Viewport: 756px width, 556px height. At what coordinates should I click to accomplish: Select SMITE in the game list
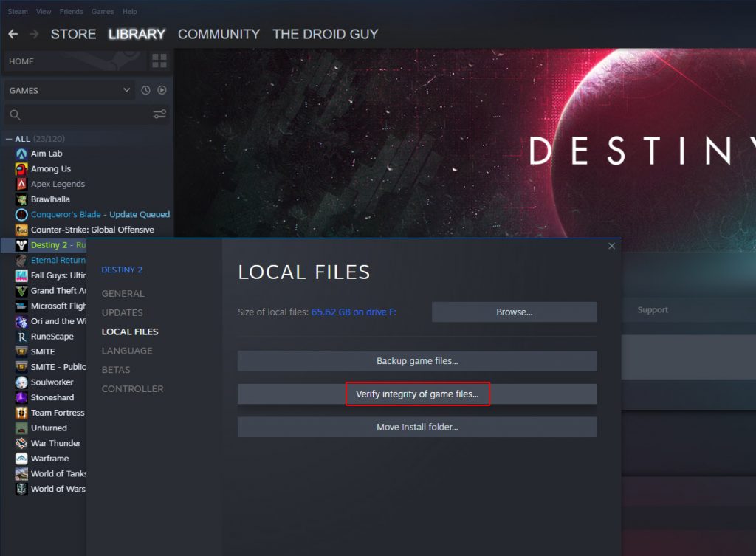43,352
